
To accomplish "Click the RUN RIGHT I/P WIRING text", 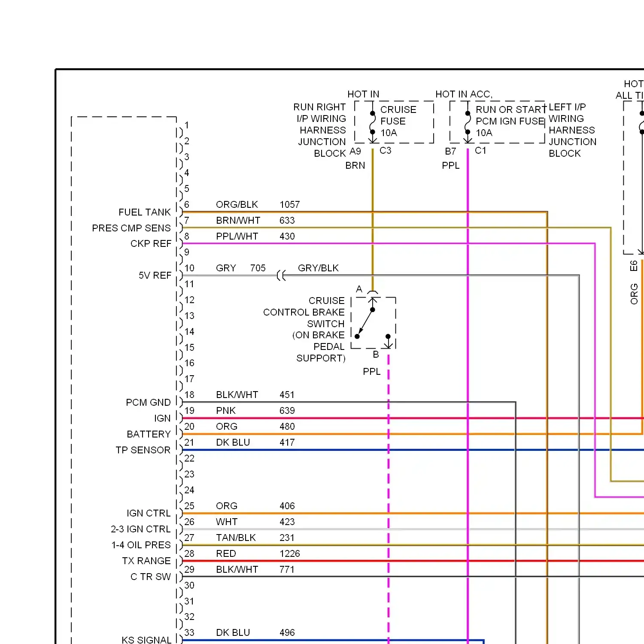I will 320,112.
